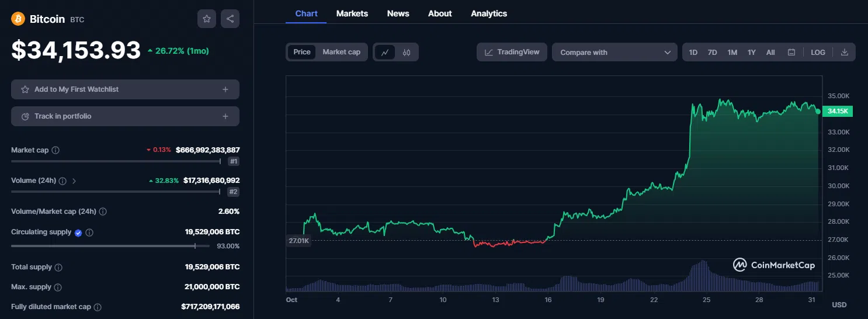The height and width of the screenshot is (319, 868).
Task: Click the circulating supply 93.00% progress bar
Action: [110, 246]
